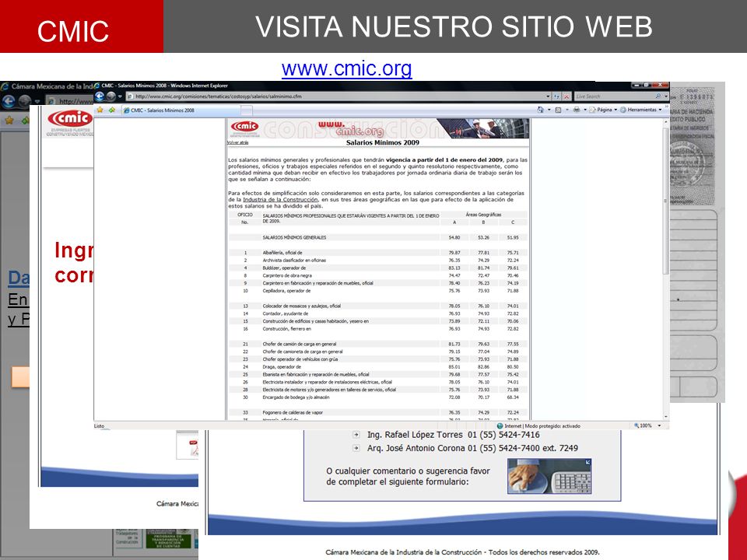The height and width of the screenshot is (560, 747).
Task: Click the 'Áreas Geográficas' column header
Action: tap(483, 215)
